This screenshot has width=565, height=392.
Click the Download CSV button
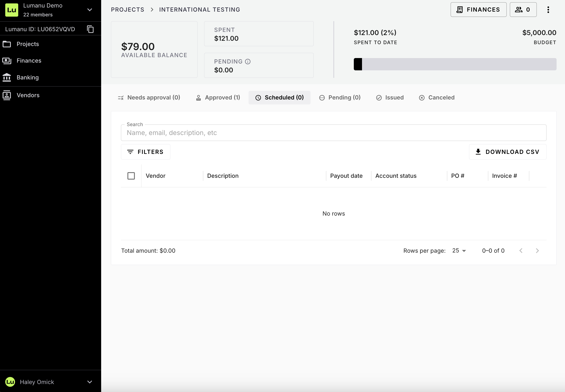coord(508,152)
